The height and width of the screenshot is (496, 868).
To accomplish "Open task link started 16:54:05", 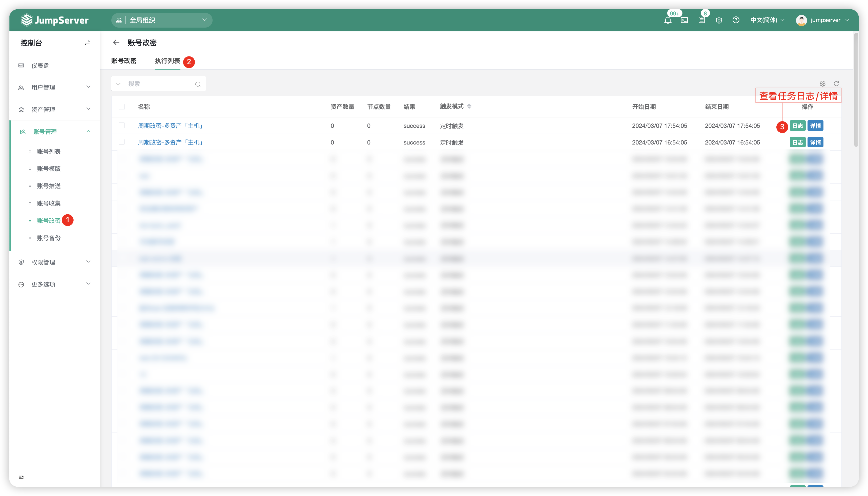I will pos(170,142).
